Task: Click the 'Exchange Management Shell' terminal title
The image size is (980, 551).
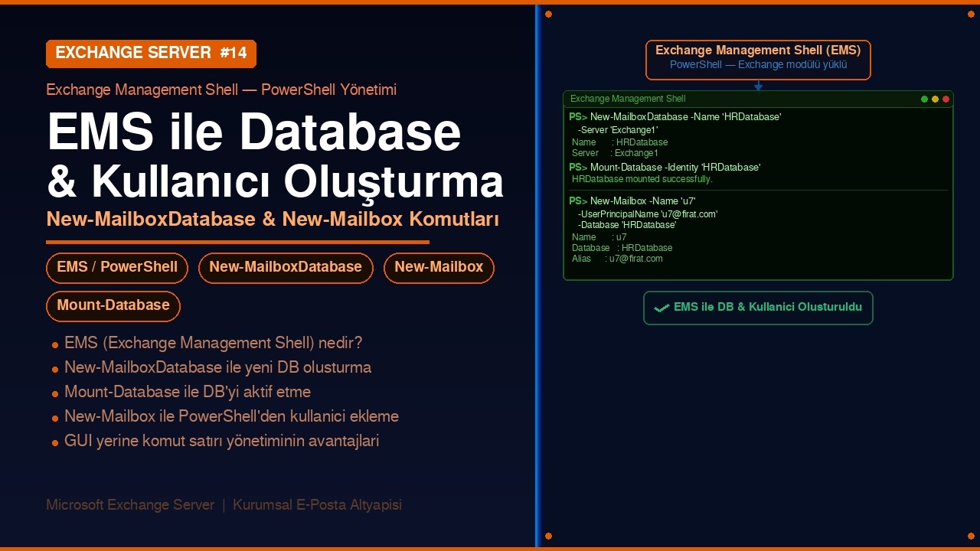Action: tap(628, 99)
